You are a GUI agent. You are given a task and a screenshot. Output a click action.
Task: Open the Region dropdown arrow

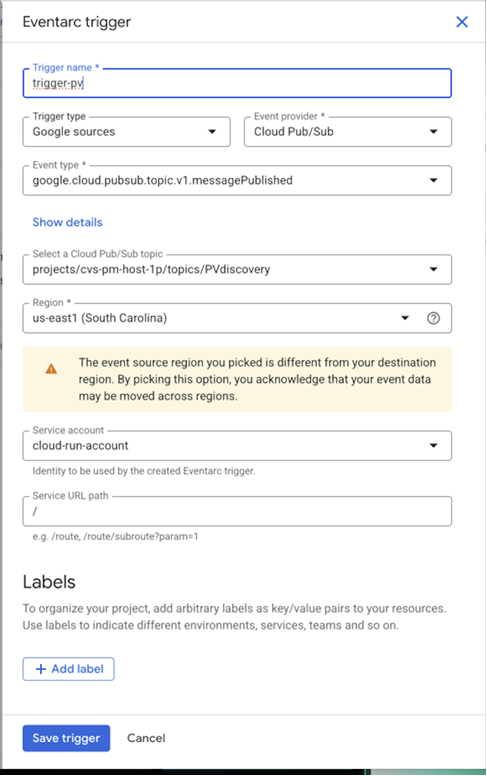(405, 318)
